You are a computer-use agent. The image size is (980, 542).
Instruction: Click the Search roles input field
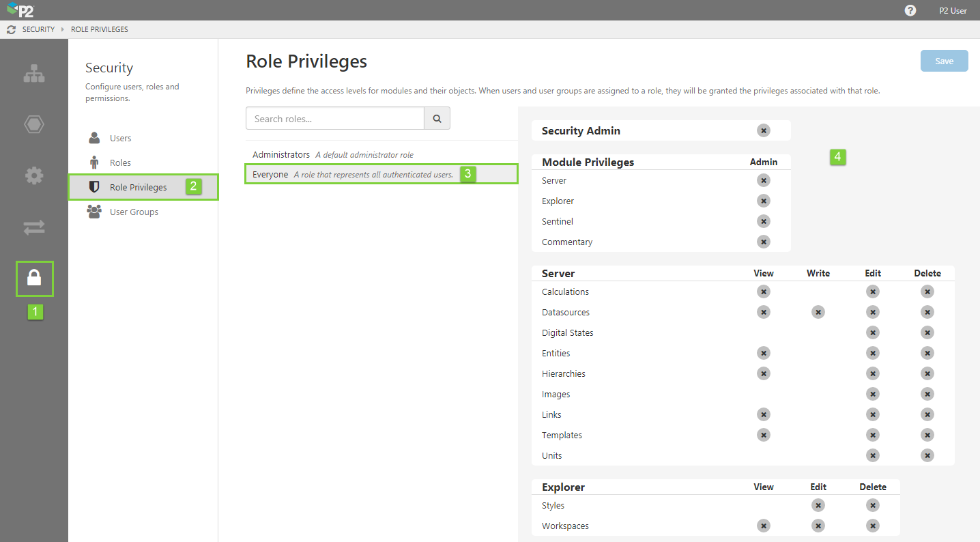coord(334,119)
